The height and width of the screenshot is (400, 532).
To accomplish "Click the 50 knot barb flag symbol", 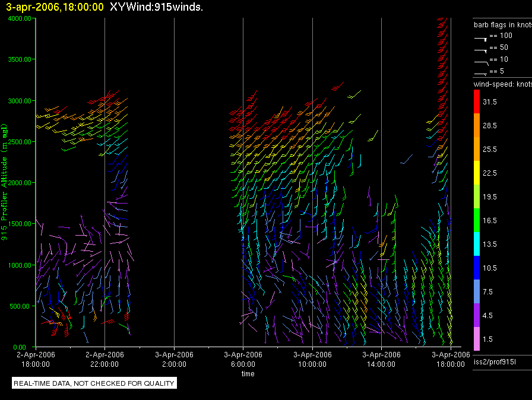I will click(480, 51).
